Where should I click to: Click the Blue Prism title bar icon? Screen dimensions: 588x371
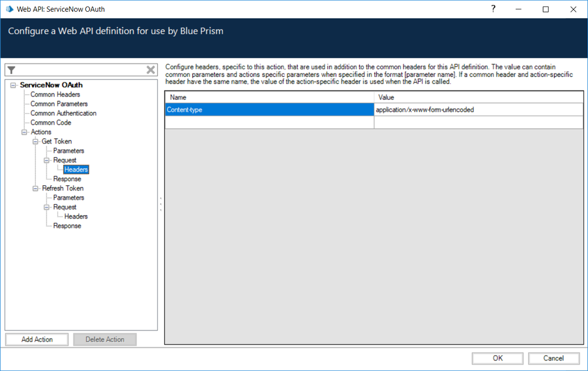[9, 9]
